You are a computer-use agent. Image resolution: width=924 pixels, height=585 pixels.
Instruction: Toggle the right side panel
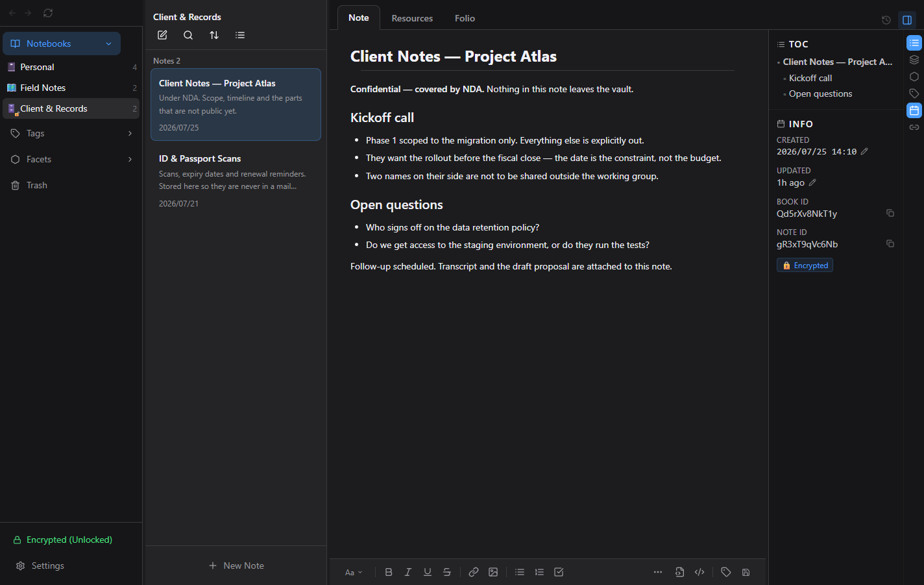[x=907, y=20]
